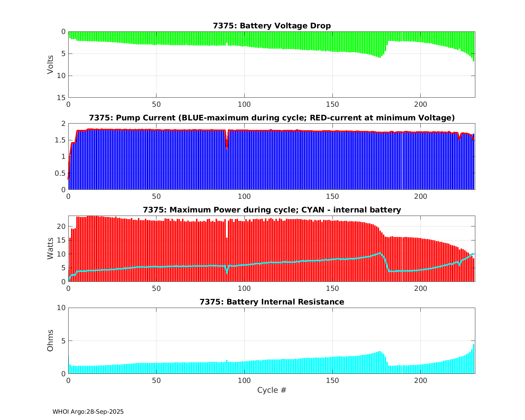Click the Watts y-axis label
This screenshot has height=420, width=525.
(50, 248)
